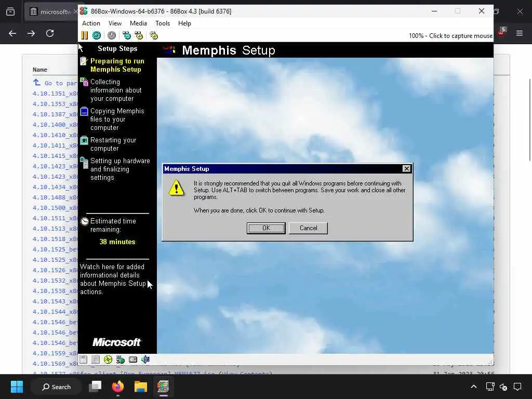Open the Tools menu
This screenshot has width=532, height=399.
pyautogui.click(x=163, y=23)
